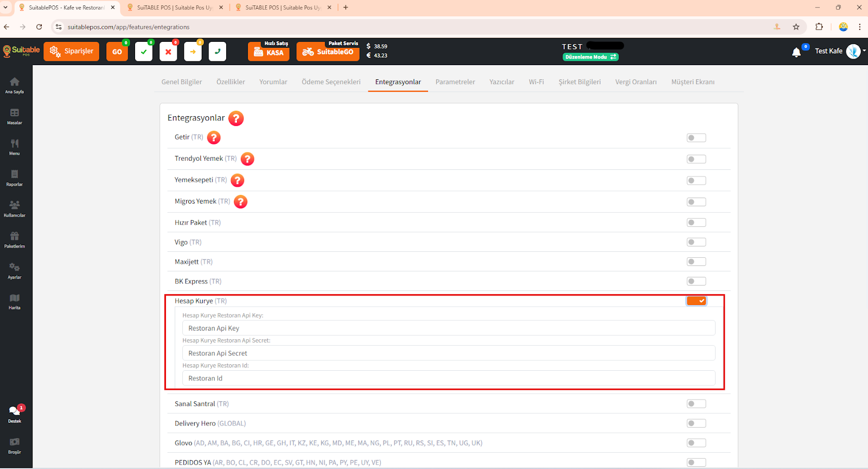This screenshot has width=868, height=469.
Task: Enable the Maxijett integration toggle
Action: pyautogui.click(x=696, y=262)
